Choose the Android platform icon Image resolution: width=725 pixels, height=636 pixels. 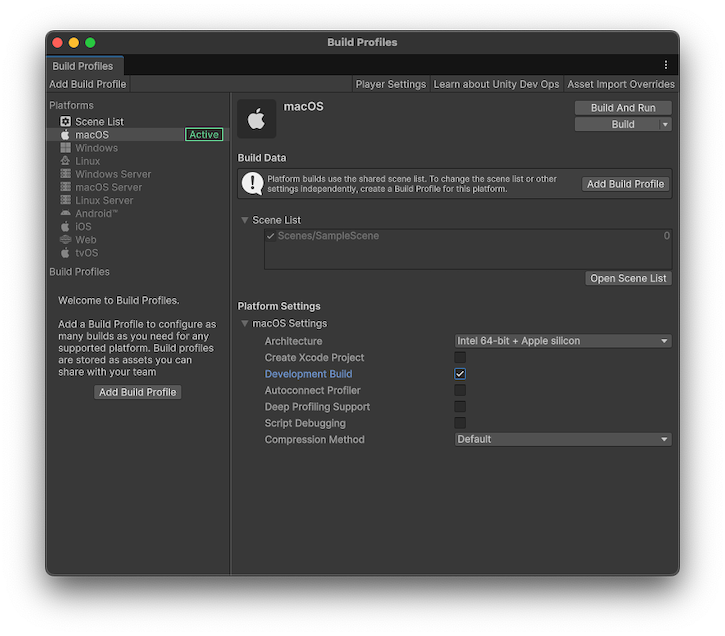click(66, 214)
